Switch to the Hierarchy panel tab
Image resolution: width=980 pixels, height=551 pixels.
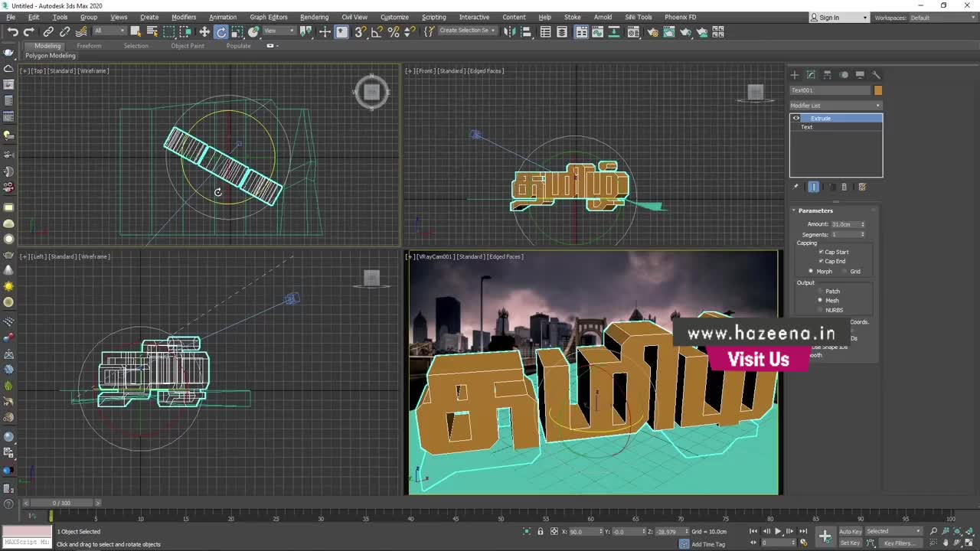828,75
